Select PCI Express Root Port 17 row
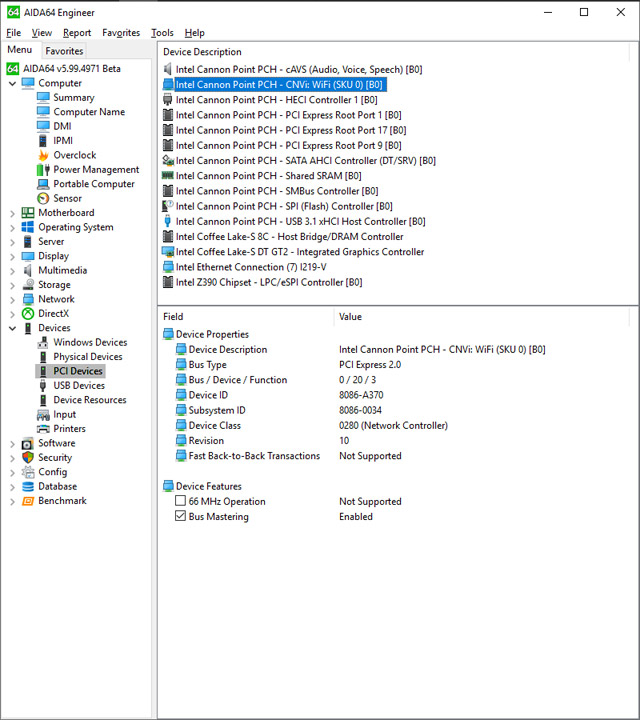The image size is (640, 720). 291,130
